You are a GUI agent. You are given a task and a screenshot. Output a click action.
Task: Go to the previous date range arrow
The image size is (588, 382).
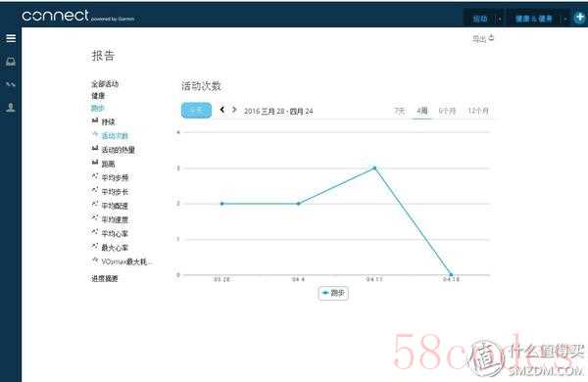tap(222, 110)
